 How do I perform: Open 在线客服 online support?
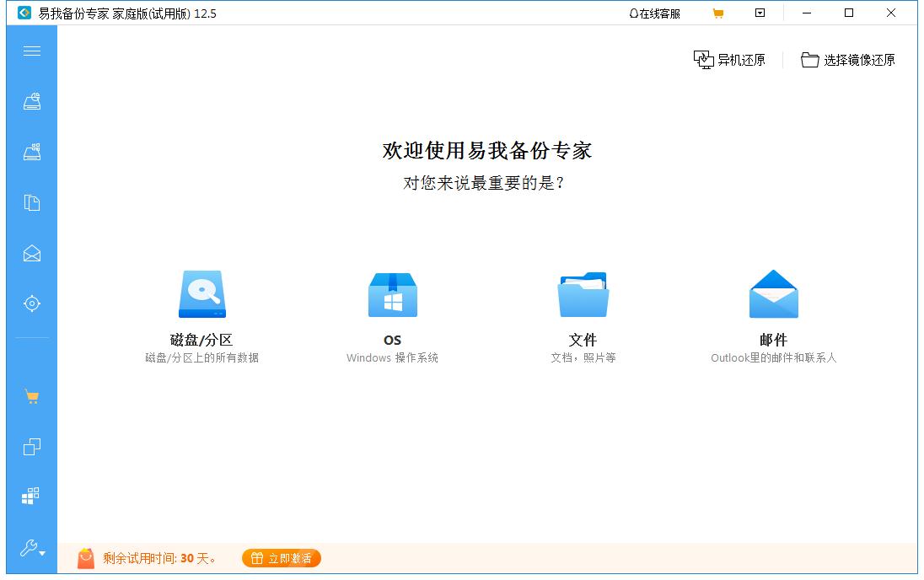[x=654, y=13]
